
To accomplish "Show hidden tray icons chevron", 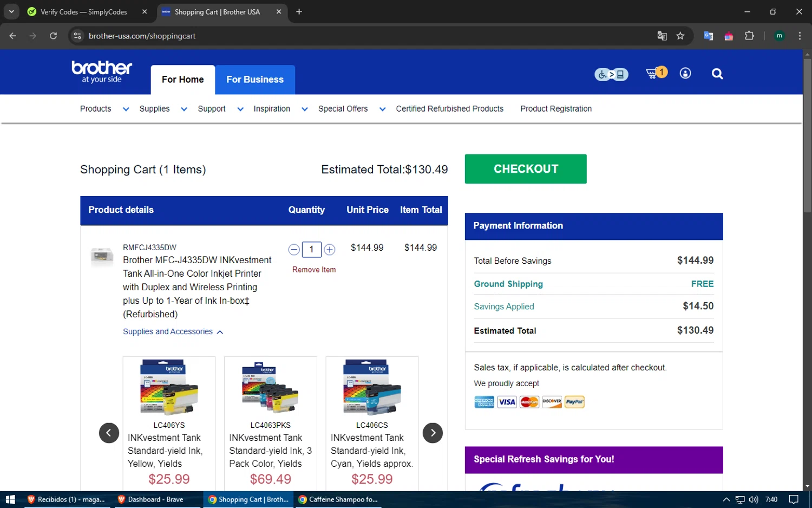I will (x=726, y=499).
